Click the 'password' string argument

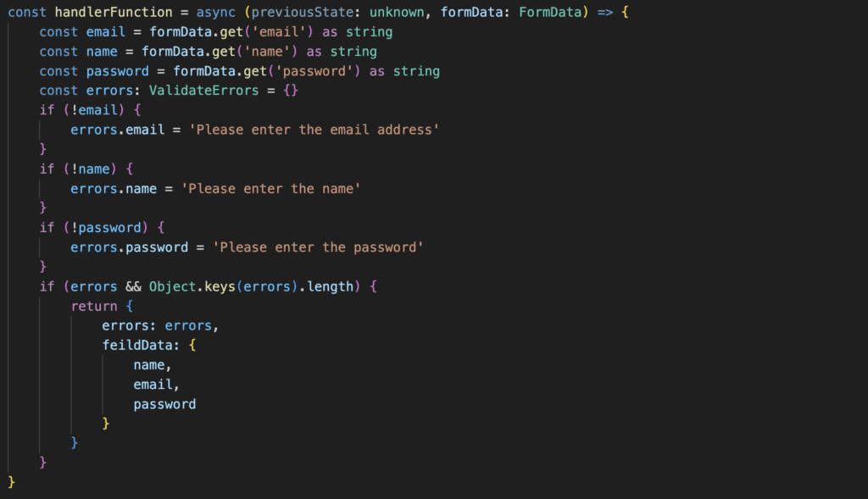pyautogui.click(x=314, y=71)
